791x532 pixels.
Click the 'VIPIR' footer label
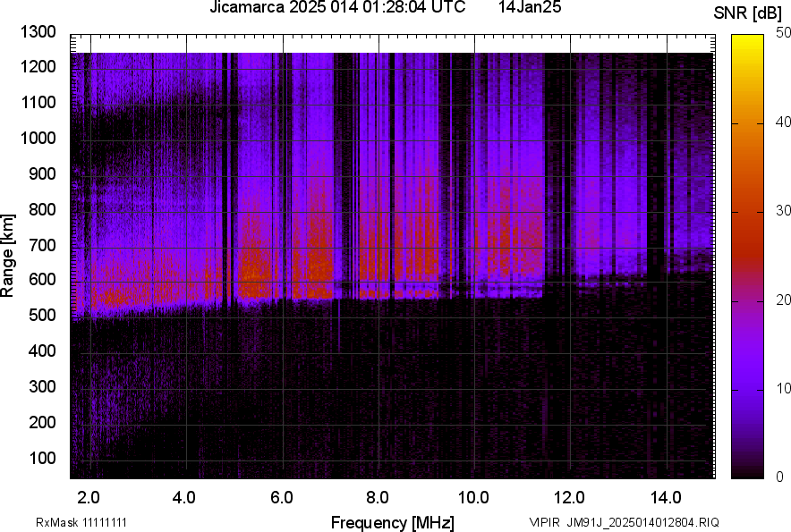click(544, 522)
